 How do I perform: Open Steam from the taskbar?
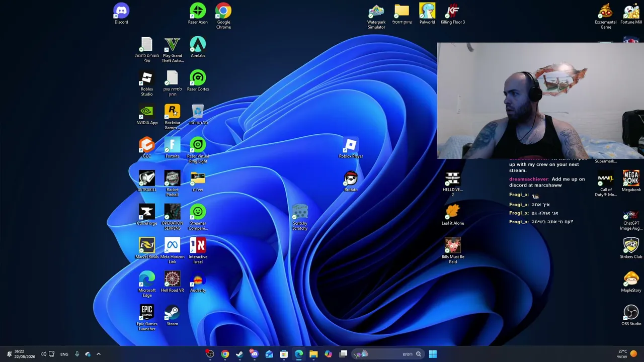(x=239, y=354)
